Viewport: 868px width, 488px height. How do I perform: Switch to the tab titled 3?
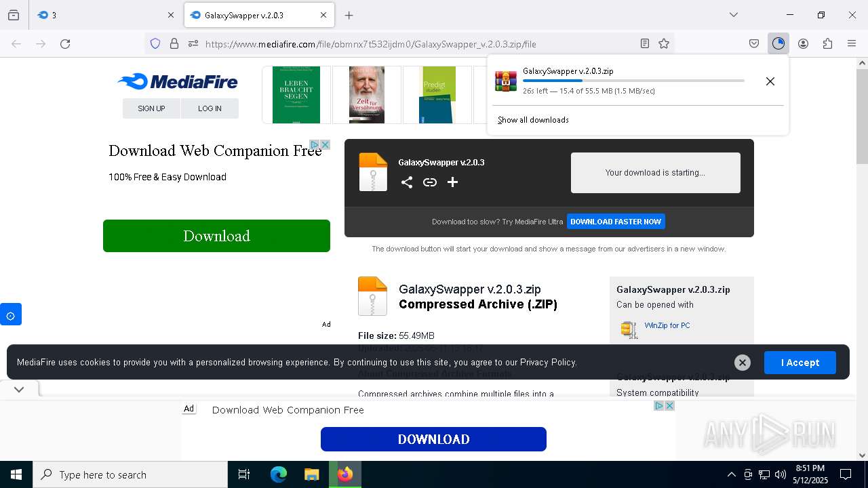click(106, 15)
